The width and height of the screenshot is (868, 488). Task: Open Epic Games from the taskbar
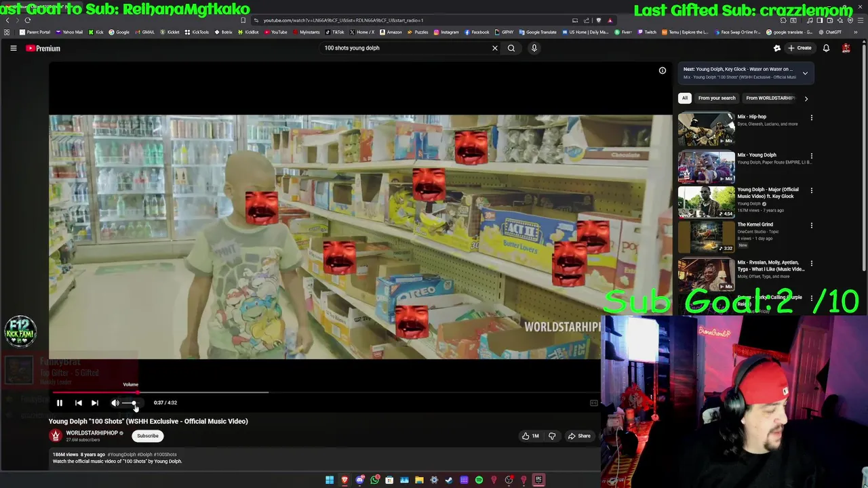click(538, 480)
